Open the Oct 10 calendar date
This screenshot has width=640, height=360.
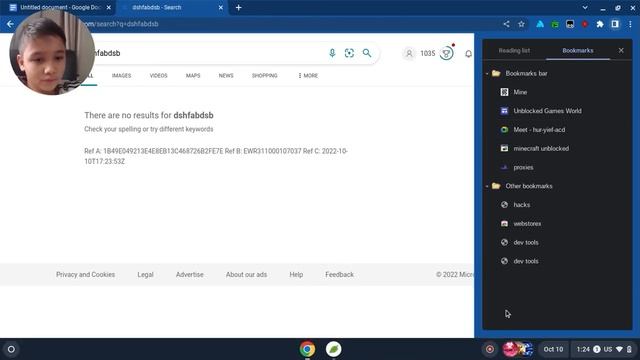pyautogui.click(x=553, y=349)
